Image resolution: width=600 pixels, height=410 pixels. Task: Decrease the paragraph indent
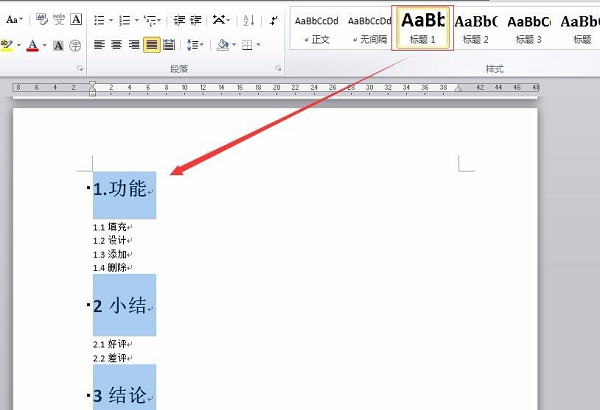coord(179,20)
